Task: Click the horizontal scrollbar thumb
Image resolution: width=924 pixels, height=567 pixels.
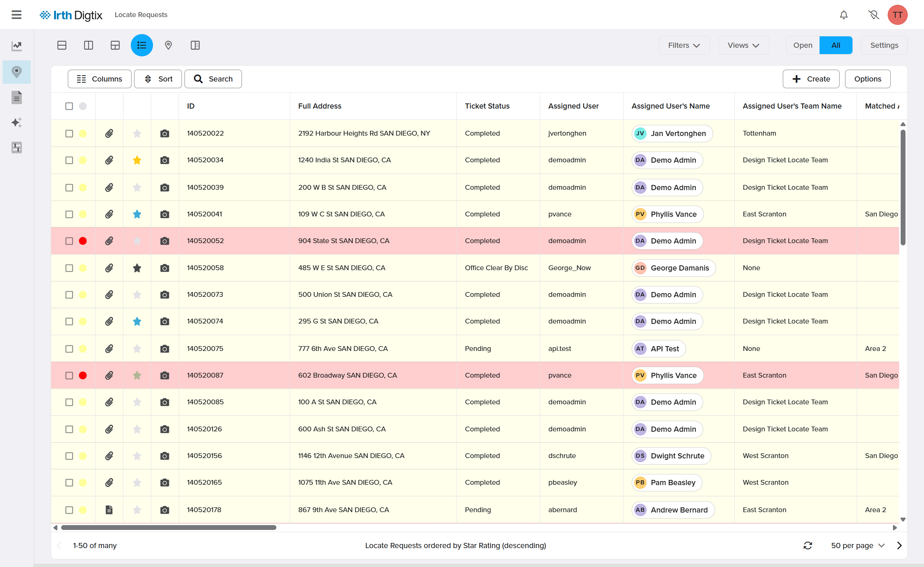Action: pyautogui.click(x=168, y=528)
